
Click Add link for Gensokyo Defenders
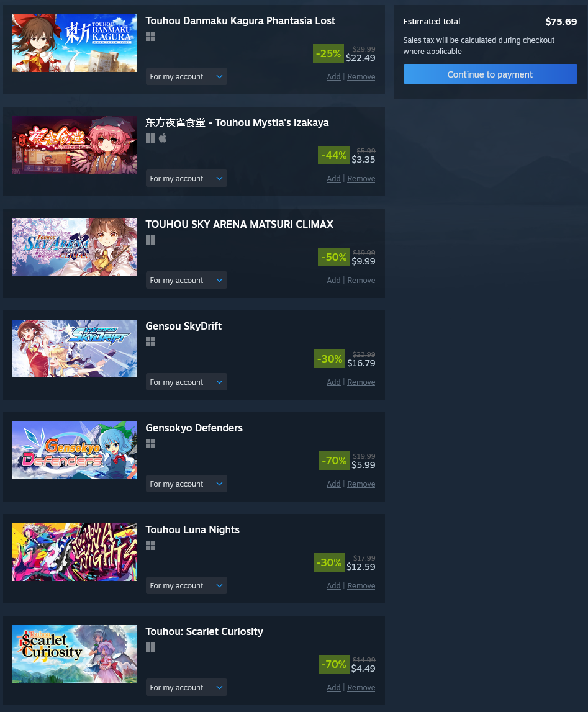[x=333, y=484]
